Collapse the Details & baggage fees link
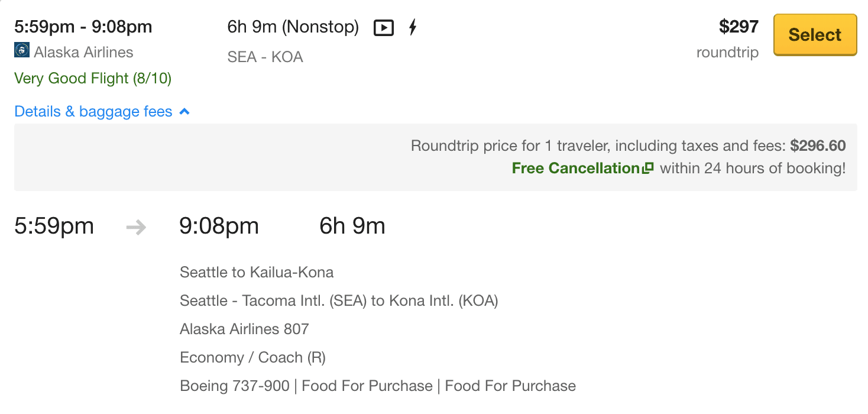The image size is (868, 414). [102, 112]
